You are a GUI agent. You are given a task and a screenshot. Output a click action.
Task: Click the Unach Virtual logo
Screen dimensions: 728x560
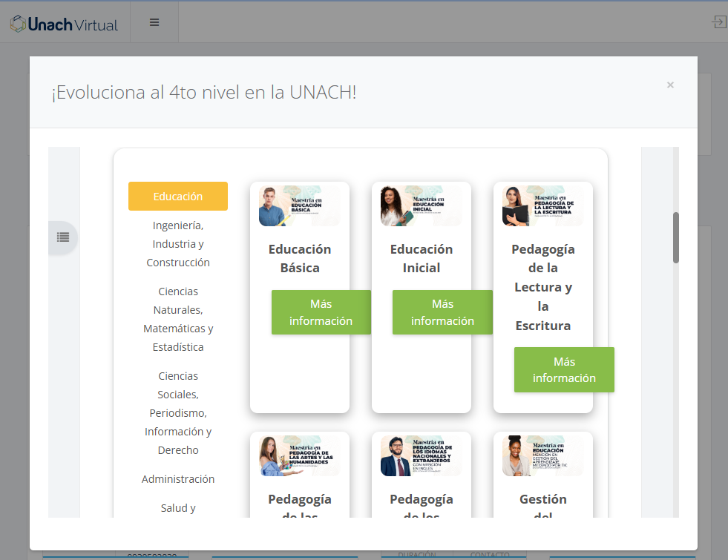point(64,24)
